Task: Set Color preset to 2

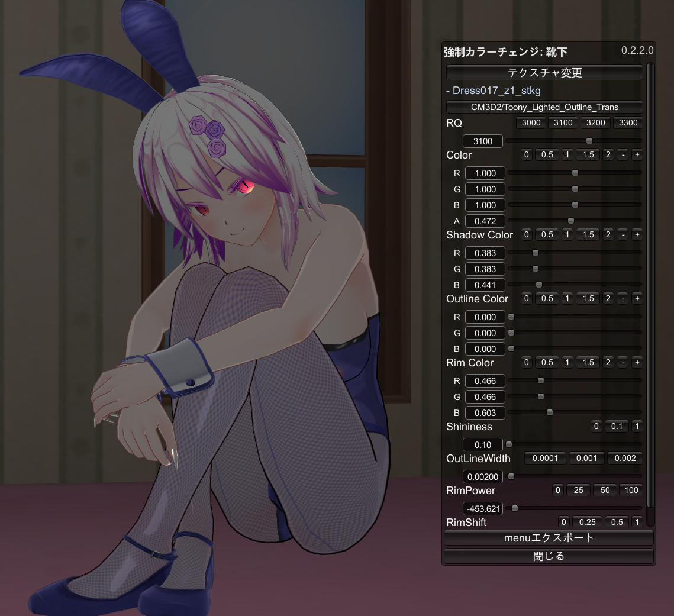Action: point(607,154)
